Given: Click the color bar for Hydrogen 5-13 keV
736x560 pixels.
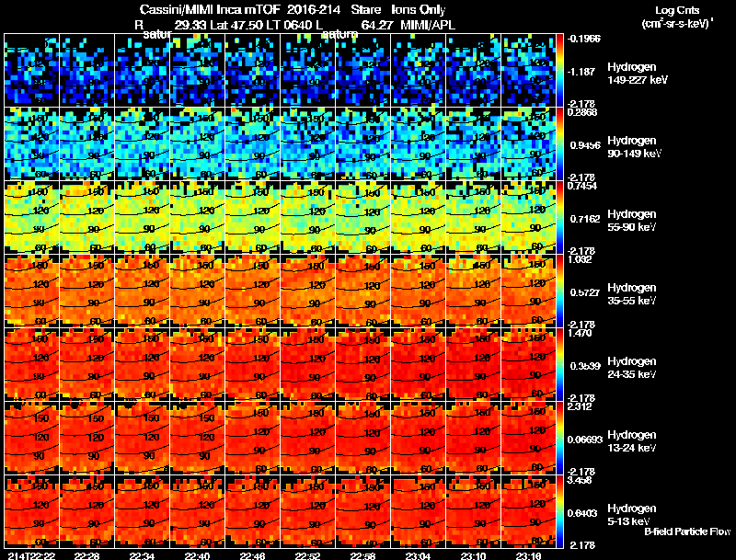Looking at the screenshot, I should (559, 512).
